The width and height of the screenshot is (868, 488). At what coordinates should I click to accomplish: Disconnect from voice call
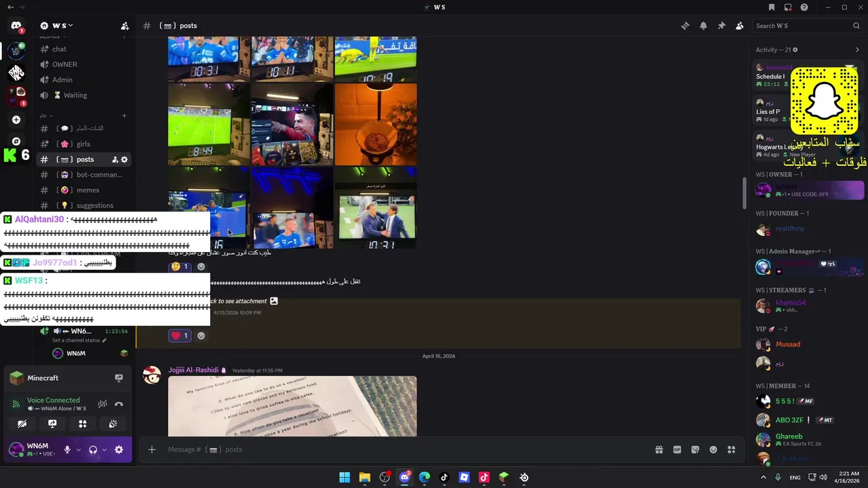tap(119, 404)
